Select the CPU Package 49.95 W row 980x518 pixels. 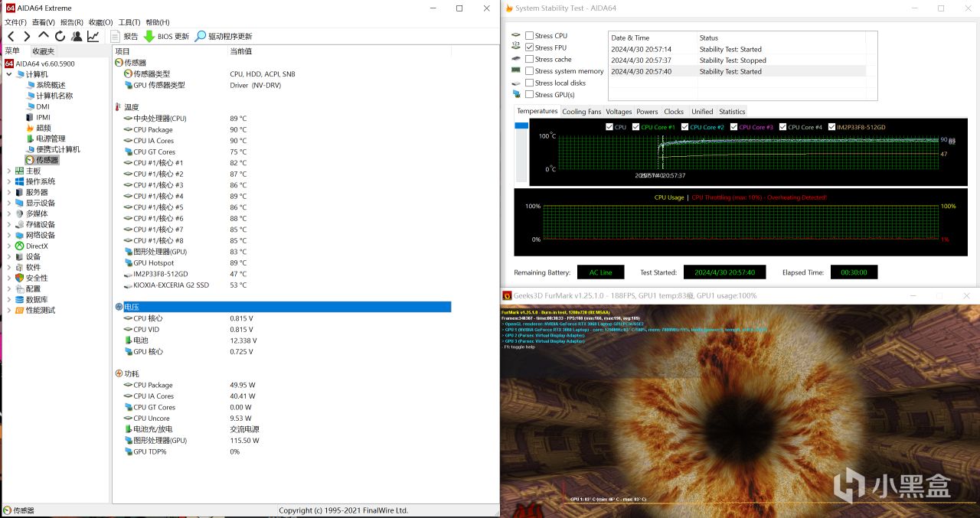[283, 385]
